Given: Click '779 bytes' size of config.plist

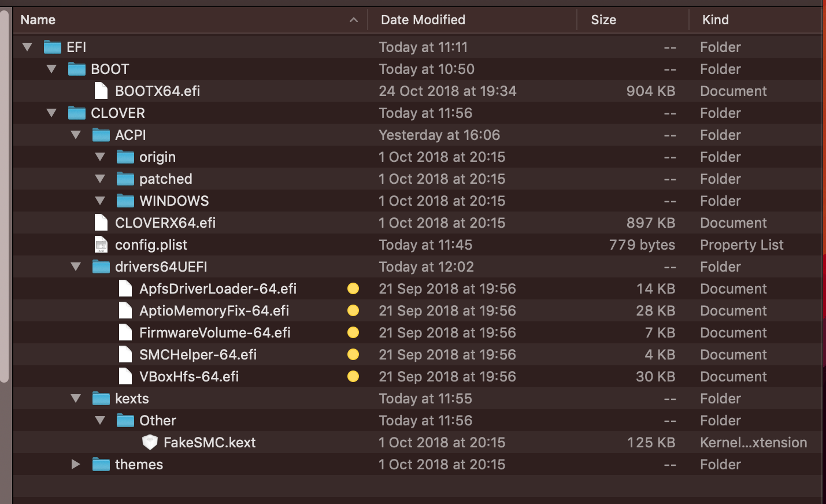Looking at the screenshot, I should tap(642, 244).
